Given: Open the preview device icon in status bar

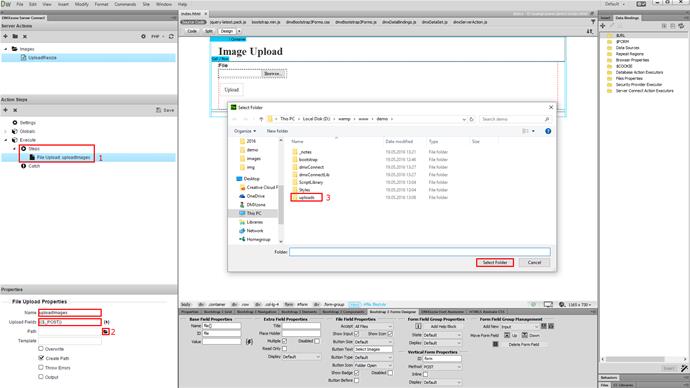Looking at the screenshot, I should 548,304.
